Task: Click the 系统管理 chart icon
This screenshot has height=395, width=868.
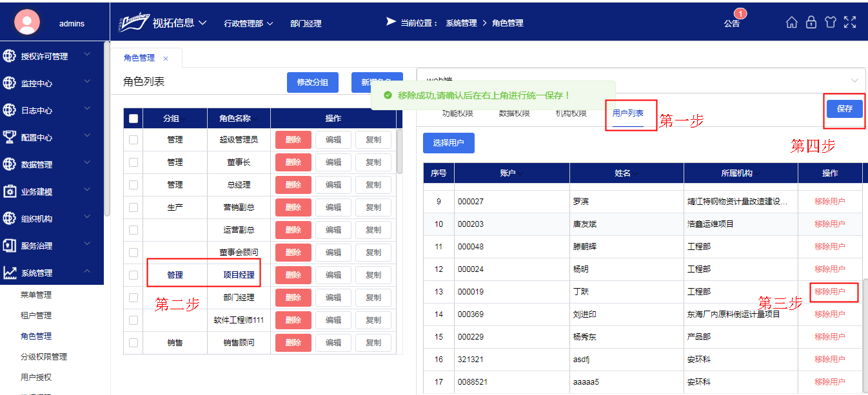Action: tap(9, 273)
